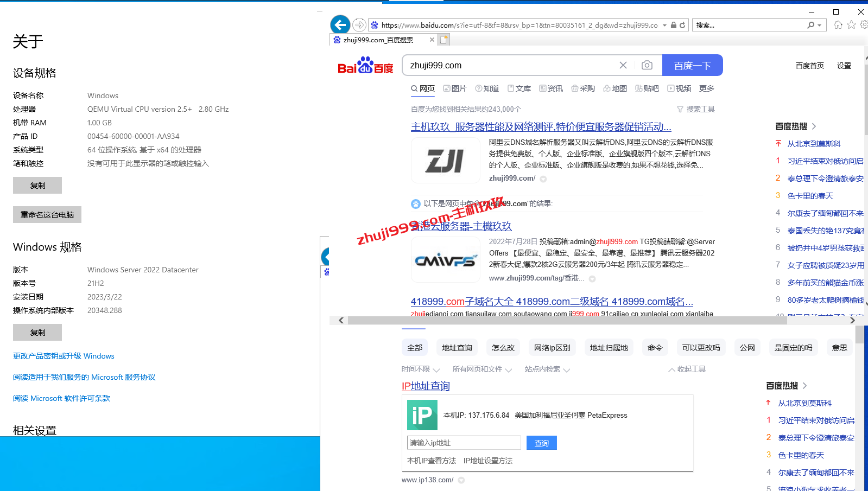Select the 网络ip区别 filter chip
Screen dimensions: 868x491
(x=552, y=348)
